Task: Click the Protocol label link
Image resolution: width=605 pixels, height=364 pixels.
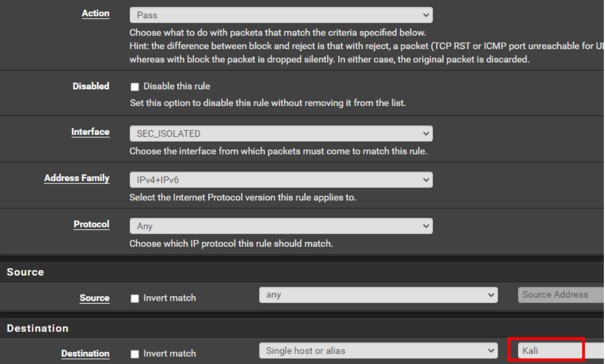Action: coord(91,225)
